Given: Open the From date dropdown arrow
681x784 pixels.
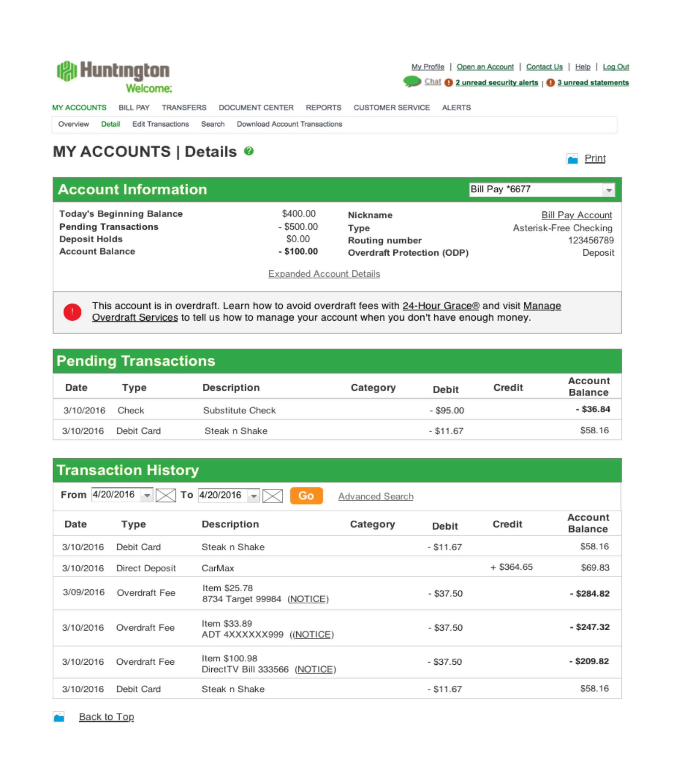Looking at the screenshot, I should (147, 495).
